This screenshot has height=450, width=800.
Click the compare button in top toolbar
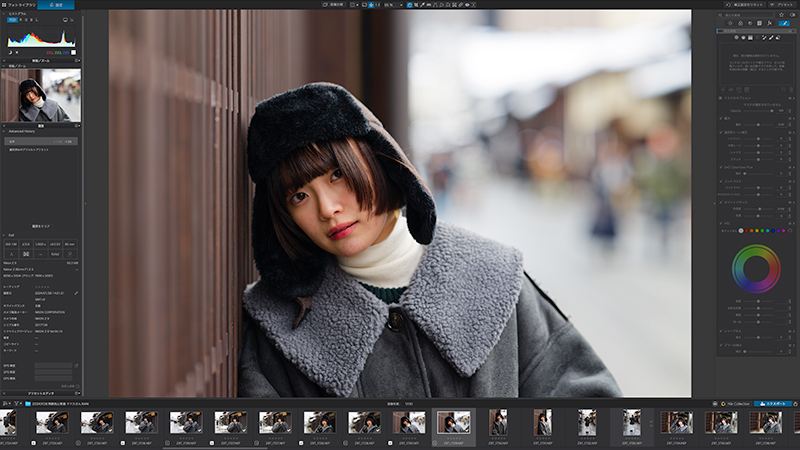tap(334, 5)
